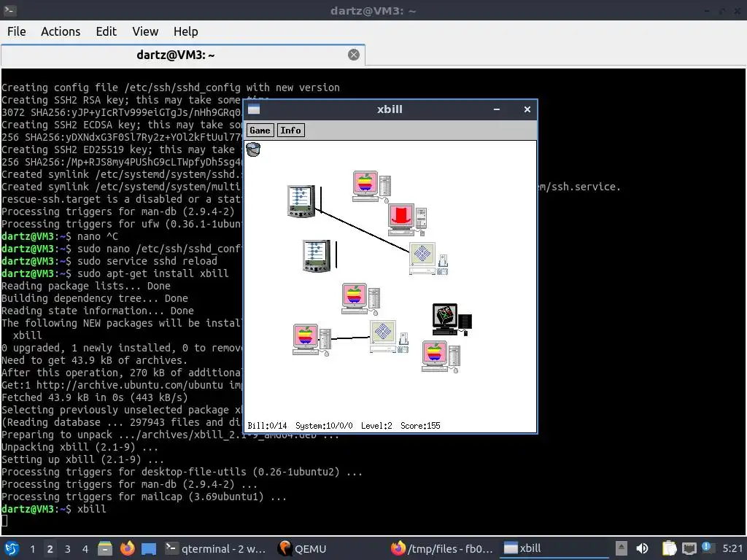Click the 5:21 taskbar clock
This screenshot has width=747, height=560.
coord(732,548)
